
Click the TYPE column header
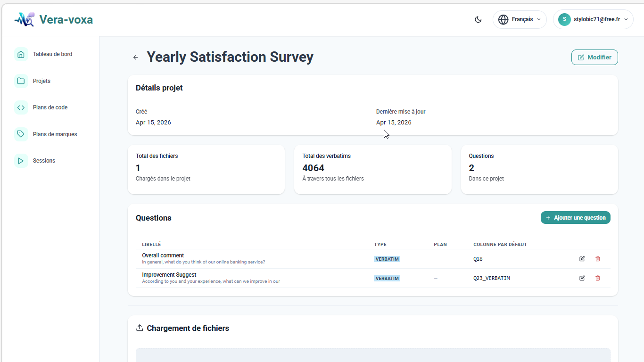[x=380, y=245]
